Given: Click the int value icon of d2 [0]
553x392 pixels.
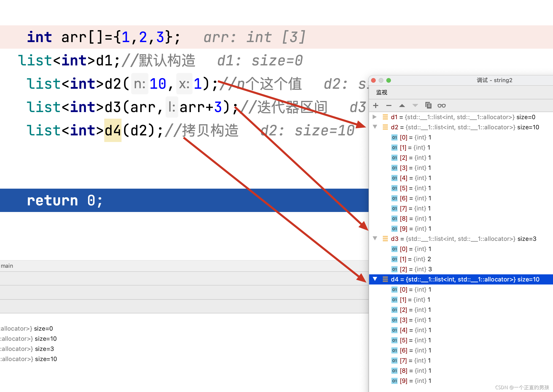Looking at the screenshot, I should pyautogui.click(x=394, y=137).
